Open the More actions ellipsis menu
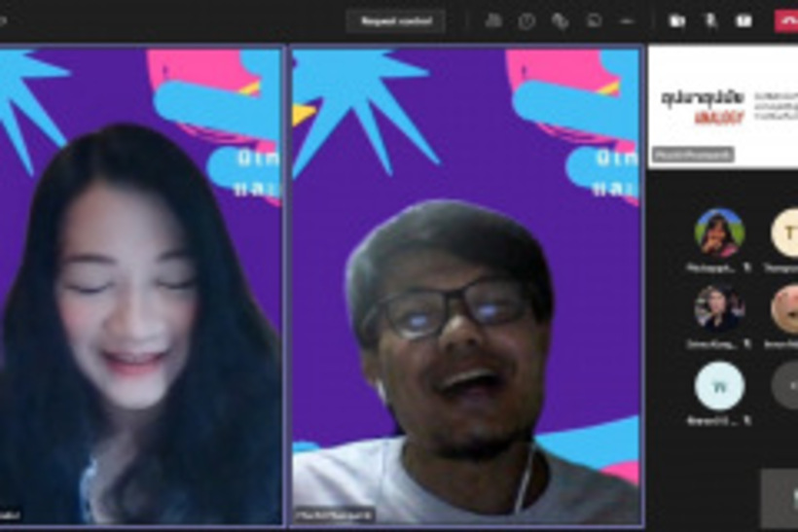 (627, 20)
